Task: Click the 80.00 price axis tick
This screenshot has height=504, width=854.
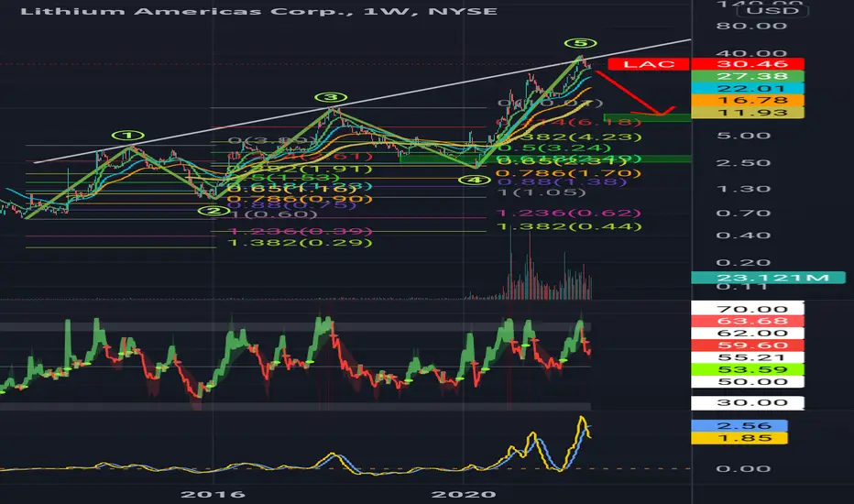Action: (x=751, y=27)
